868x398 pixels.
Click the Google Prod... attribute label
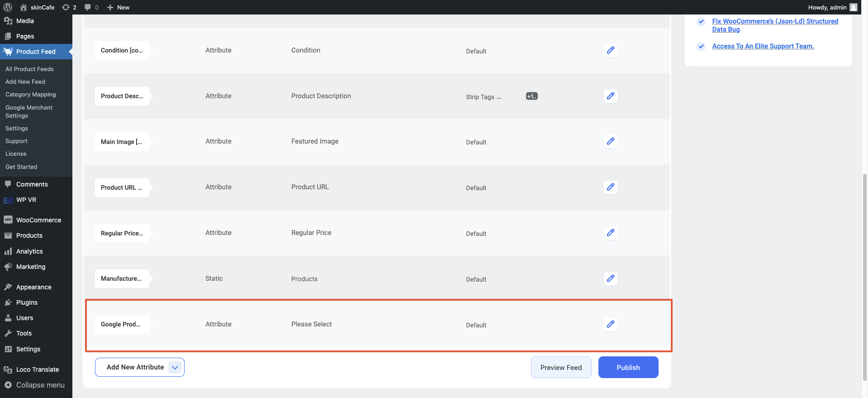[122, 324]
